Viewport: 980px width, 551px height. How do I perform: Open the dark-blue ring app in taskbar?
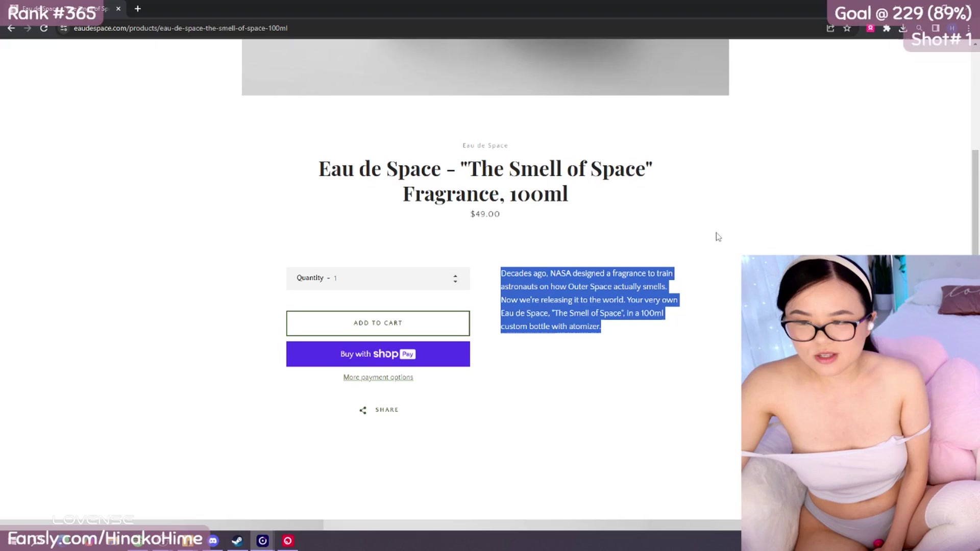262,541
